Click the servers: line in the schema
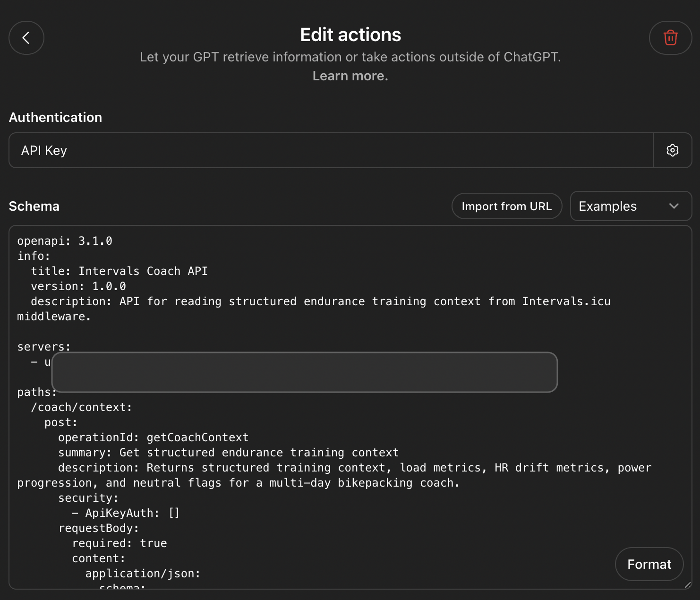 pos(44,347)
